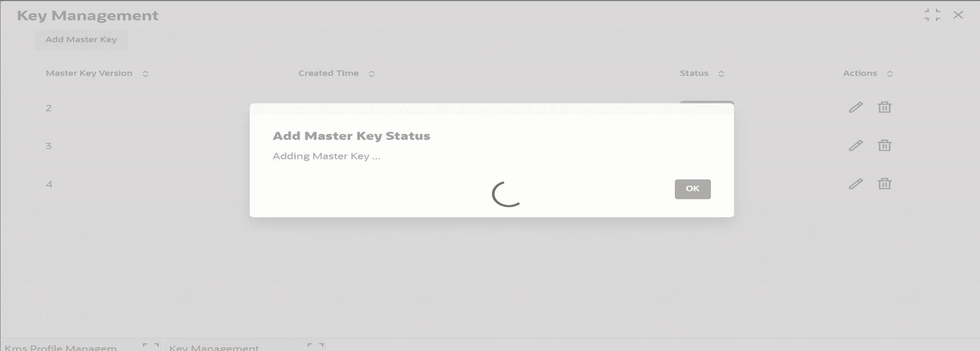Delete master key version 2

pos(884,107)
